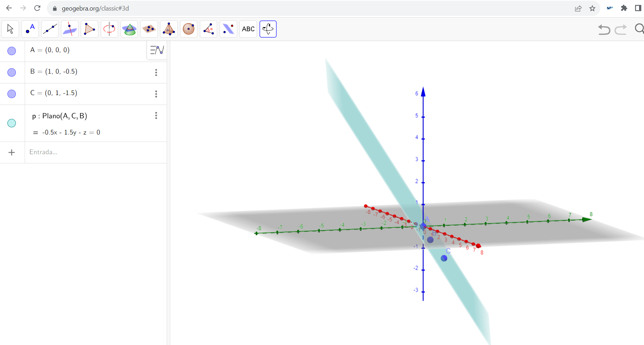Activate the Rotate 3D Graphics View tool
Viewport: 644px width, 345px height.
click(268, 29)
